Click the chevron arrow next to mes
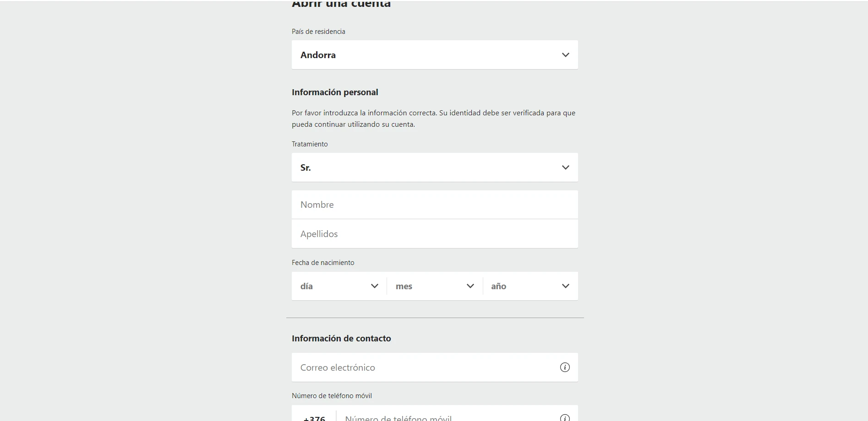Screen dimensions: 868x421 tap(470, 286)
